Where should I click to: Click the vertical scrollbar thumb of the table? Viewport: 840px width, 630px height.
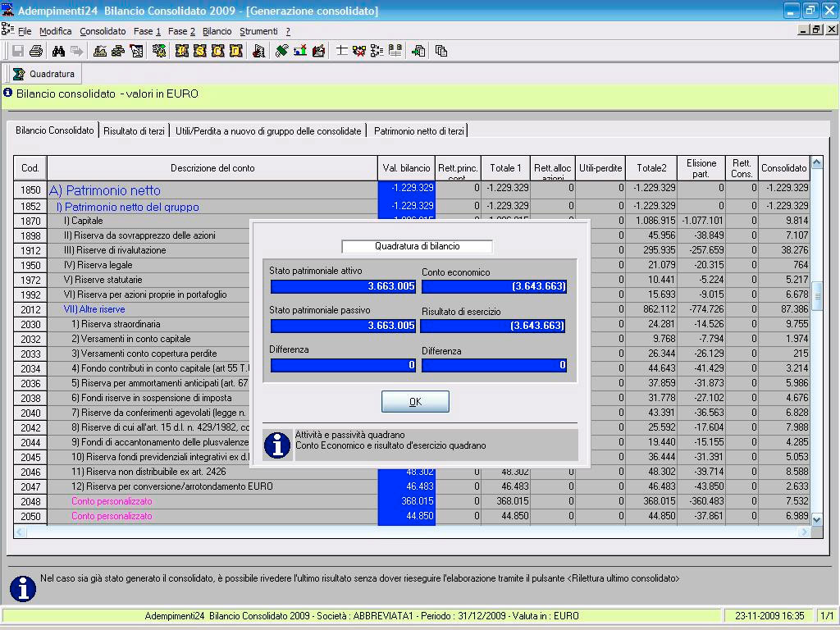click(816, 295)
